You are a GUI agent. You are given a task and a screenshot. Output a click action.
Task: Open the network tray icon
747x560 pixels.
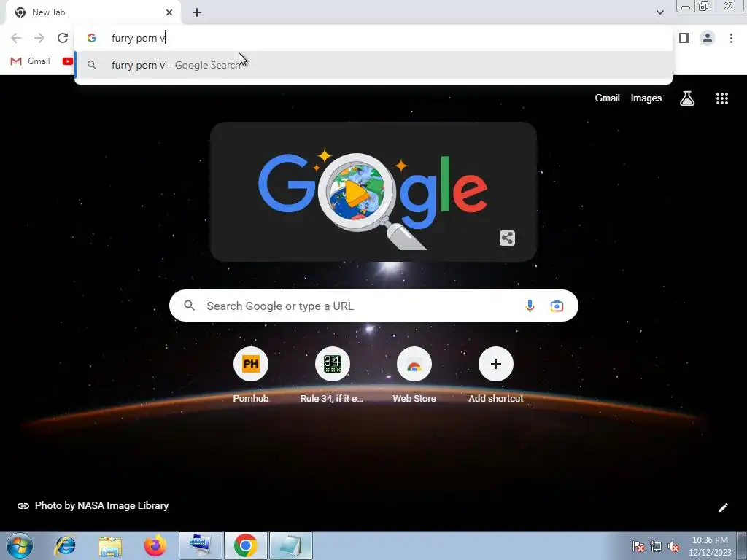coord(656,546)
